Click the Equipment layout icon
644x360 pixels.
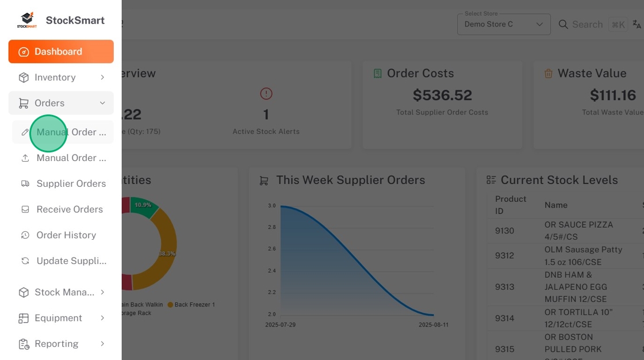click(24, 318)
